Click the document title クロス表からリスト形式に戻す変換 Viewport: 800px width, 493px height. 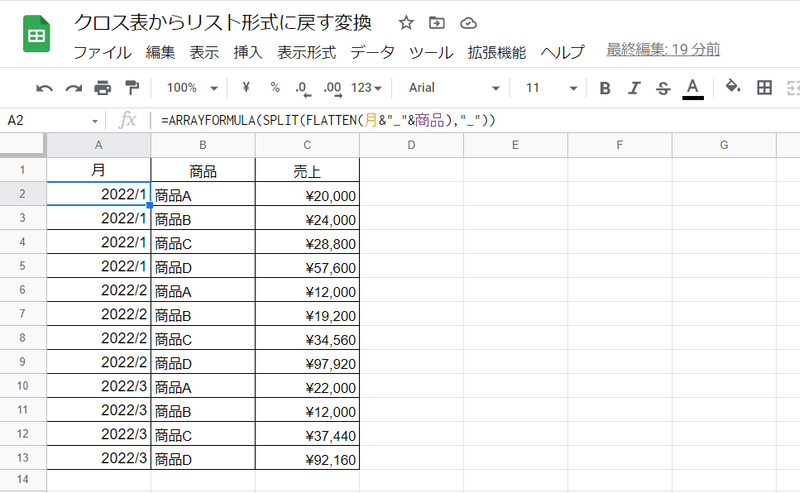pos(223,23)
